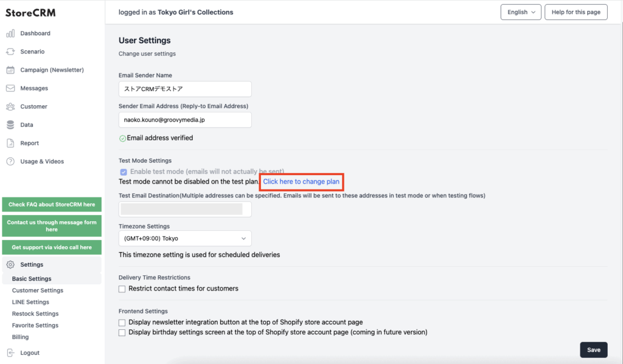
Task: Enable newsletter integration button display checkbox
Action: [x=122, y=323]
